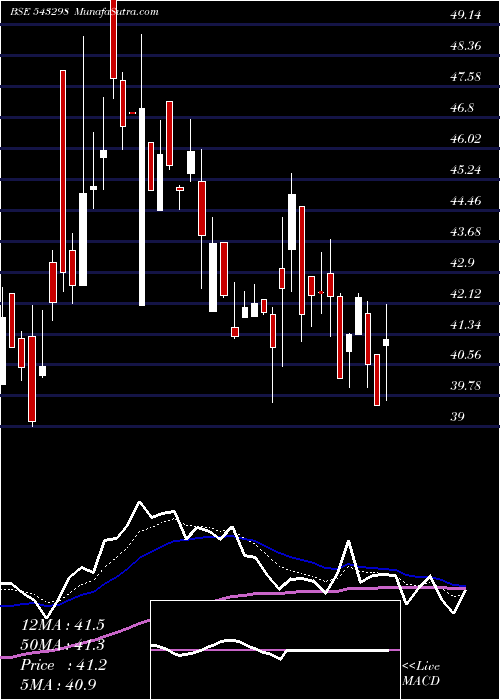This screenshot has height=700, width=500.
Task: Click the 42.12 price axis label
Action: coord(466,294)
